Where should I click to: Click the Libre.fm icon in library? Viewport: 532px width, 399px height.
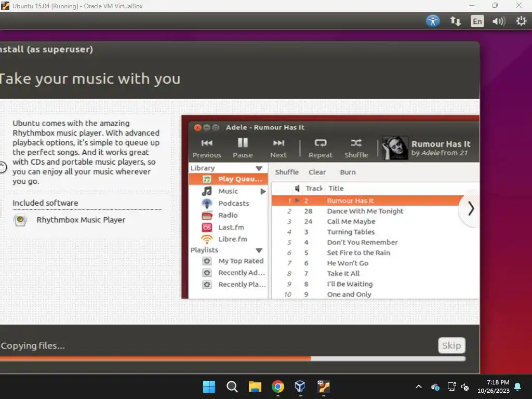(x=207, y=239)
